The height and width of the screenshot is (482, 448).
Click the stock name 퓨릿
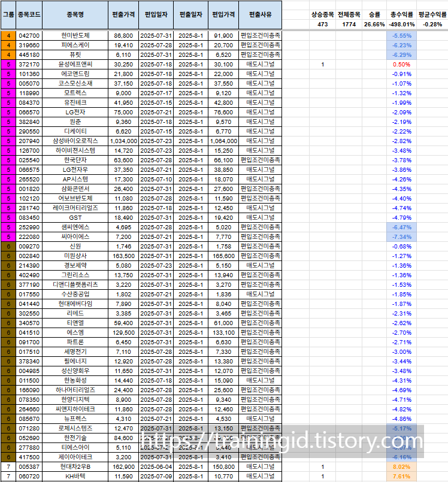click(75, 54)
